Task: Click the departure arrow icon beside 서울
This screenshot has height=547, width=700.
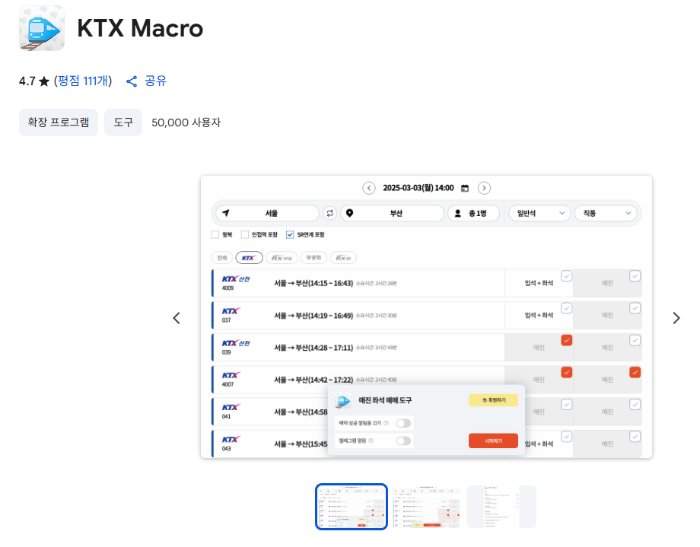Action: click(x=226, y=213)
